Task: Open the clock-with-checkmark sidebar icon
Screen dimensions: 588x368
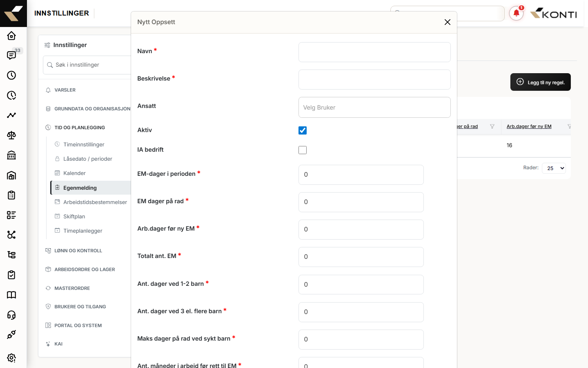Action: (11, 95)
